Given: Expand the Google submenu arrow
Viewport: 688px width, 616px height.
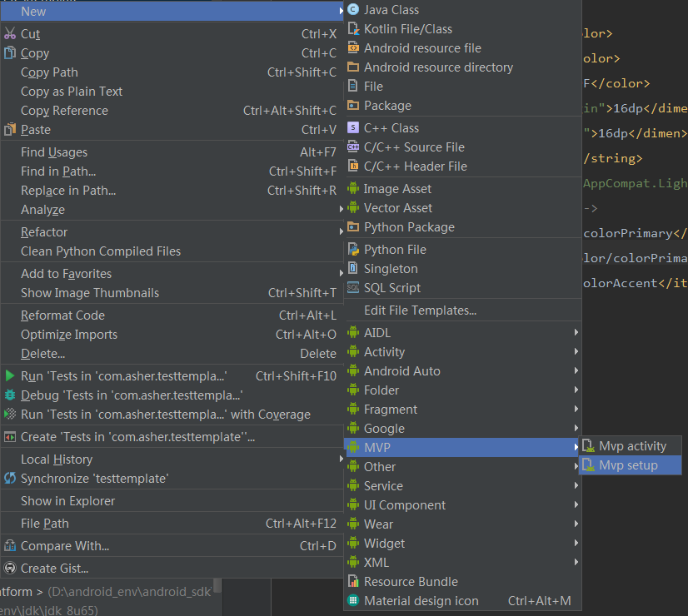Looking at the screenshot, I should pos(576,429).
